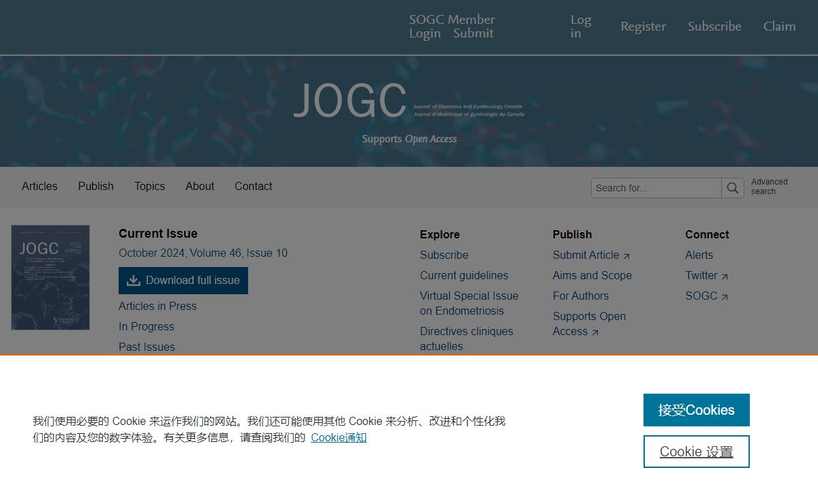Open the Cookie通知 link

[x=339, y=437]
